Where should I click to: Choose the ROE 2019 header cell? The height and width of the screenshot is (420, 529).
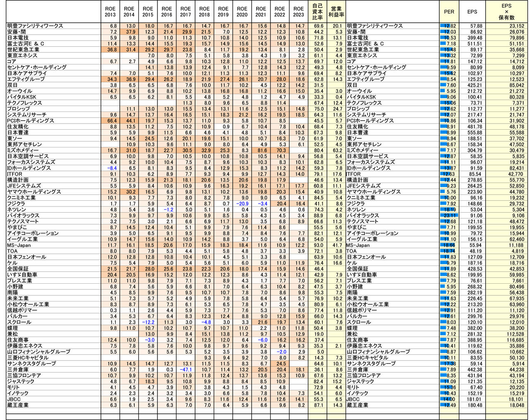click(223, 12)
